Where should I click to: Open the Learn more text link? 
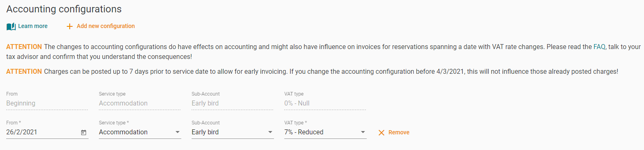tap(33, 26)
